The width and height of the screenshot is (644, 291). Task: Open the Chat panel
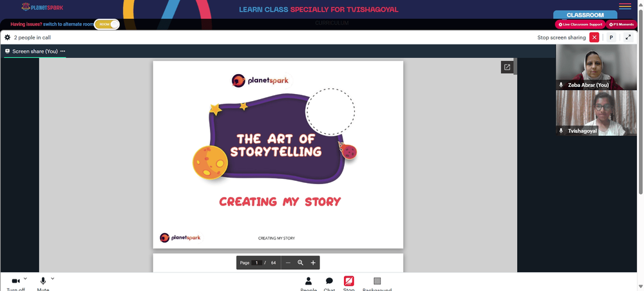(329, 283)
